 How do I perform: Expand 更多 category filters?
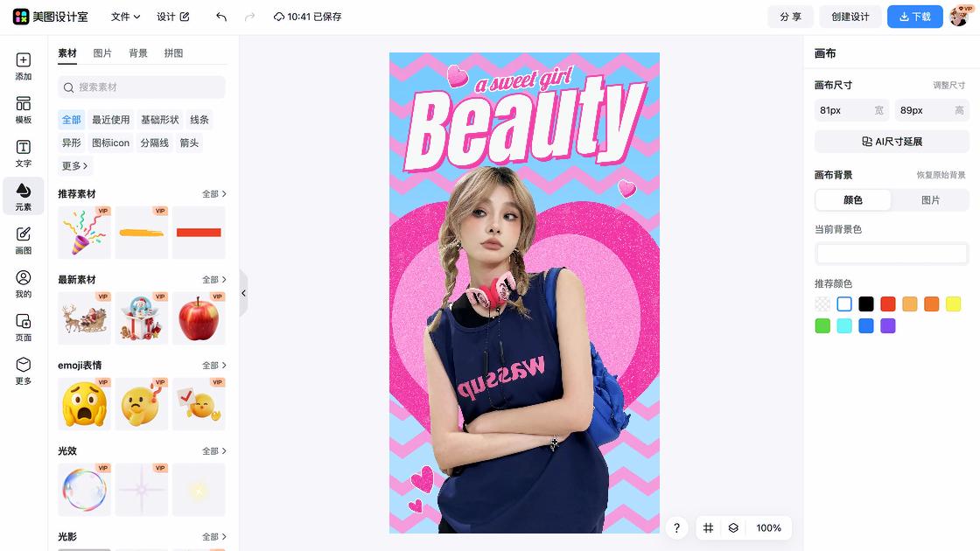74,165
